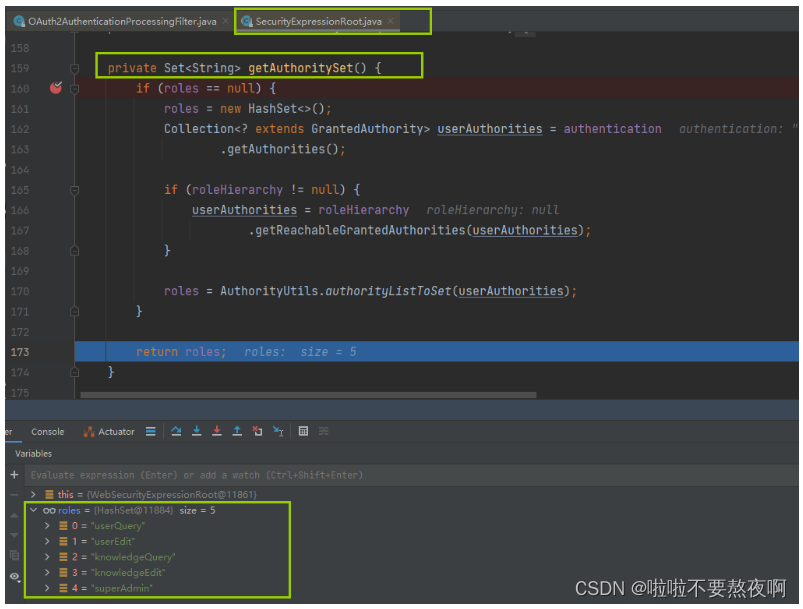Click the SecurityExpressionRoot.java tab file icon

pyautogui.click(x=247, y=21)
